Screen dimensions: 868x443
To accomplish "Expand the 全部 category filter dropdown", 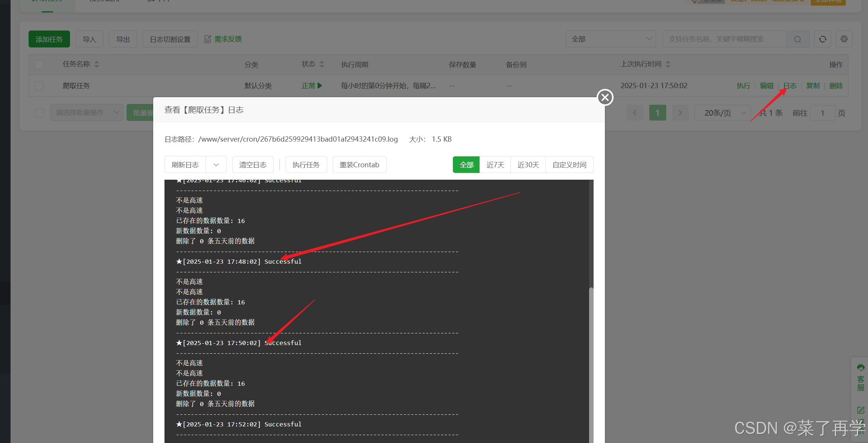I will (611, 39).
